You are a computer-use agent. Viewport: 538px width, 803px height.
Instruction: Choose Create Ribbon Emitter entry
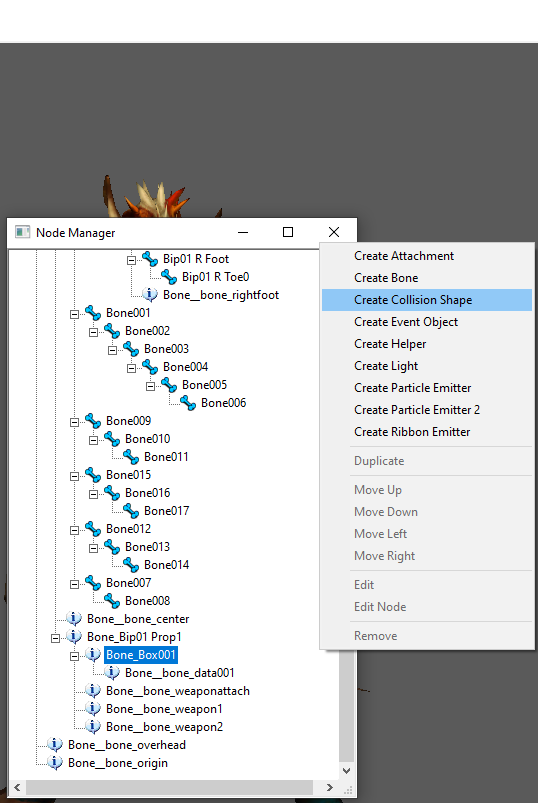click(427, 432)
